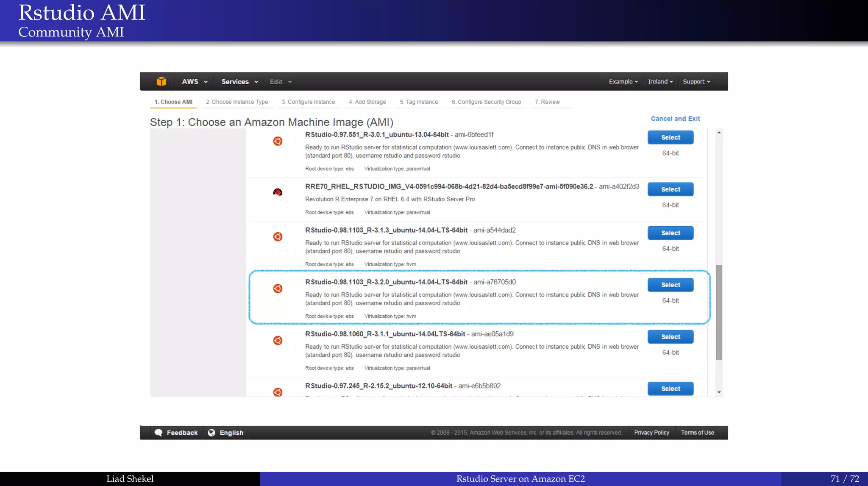Click Ubuntu icon of R-3.1.3 AMI
Image resolution: width=868 pixels, height=486 pixels.
[x=278, y=236]
